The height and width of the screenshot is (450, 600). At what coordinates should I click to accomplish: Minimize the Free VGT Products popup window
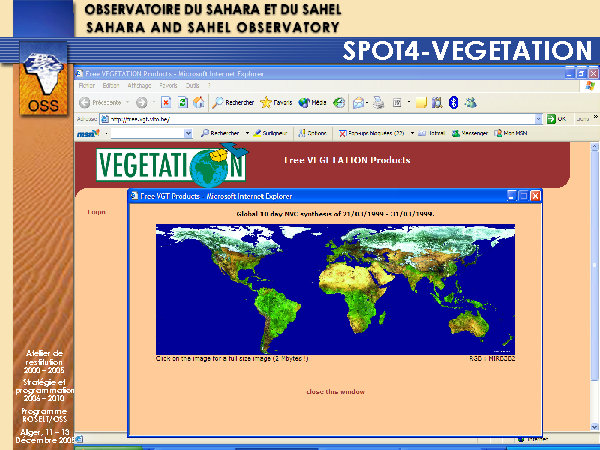click(512, 196)
